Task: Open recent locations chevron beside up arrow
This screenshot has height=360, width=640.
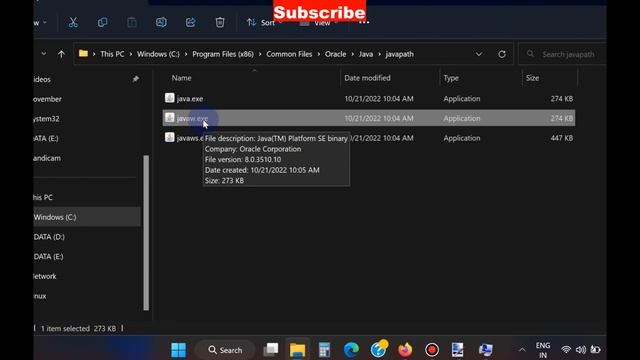Action: (44, 54)
